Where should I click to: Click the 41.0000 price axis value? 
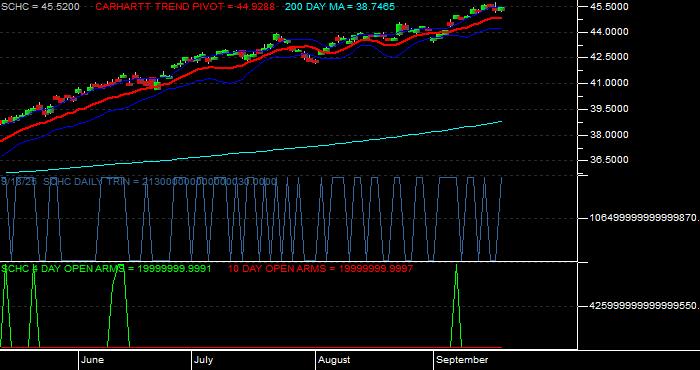point(609,83)
